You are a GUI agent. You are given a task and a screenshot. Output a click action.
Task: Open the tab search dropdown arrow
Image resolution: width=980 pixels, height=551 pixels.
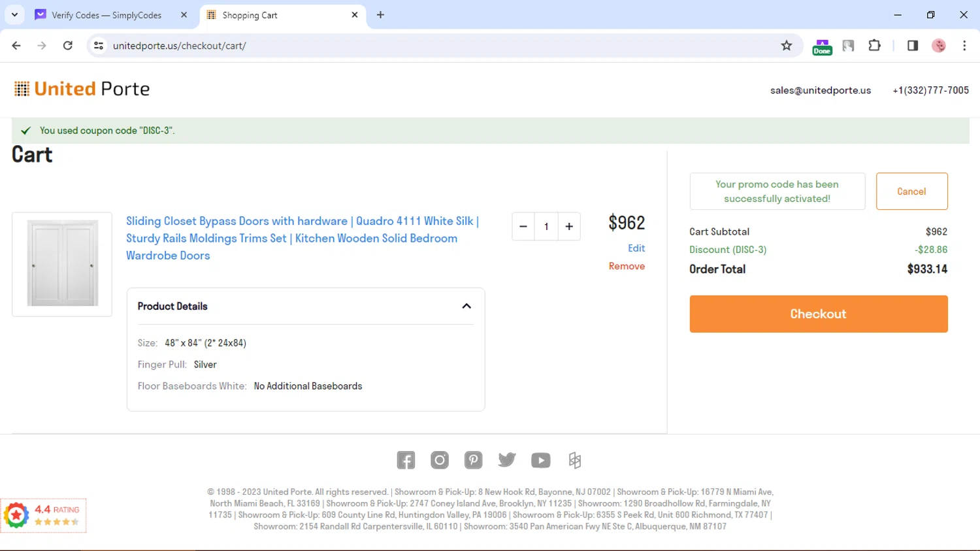(x=14, y=15)
